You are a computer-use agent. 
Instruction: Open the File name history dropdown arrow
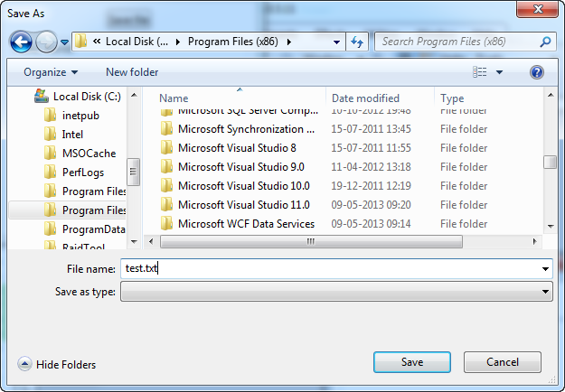[545, 269]
